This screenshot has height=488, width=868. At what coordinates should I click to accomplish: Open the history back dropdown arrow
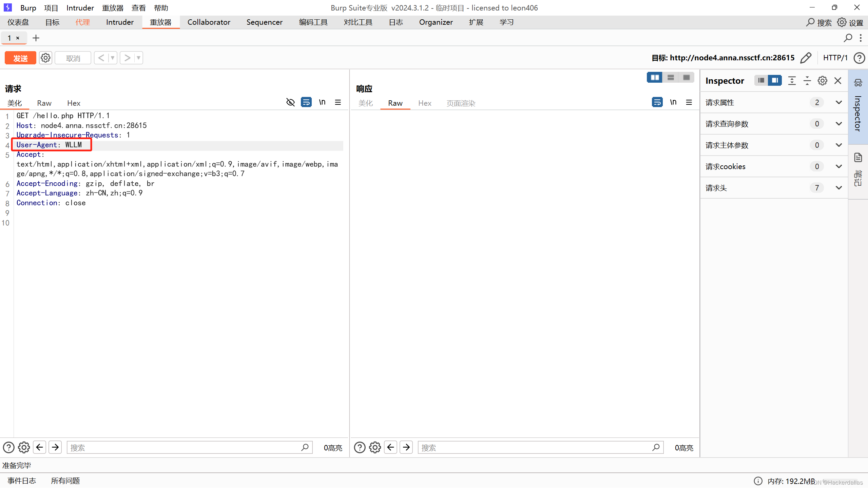coord(113,58)
